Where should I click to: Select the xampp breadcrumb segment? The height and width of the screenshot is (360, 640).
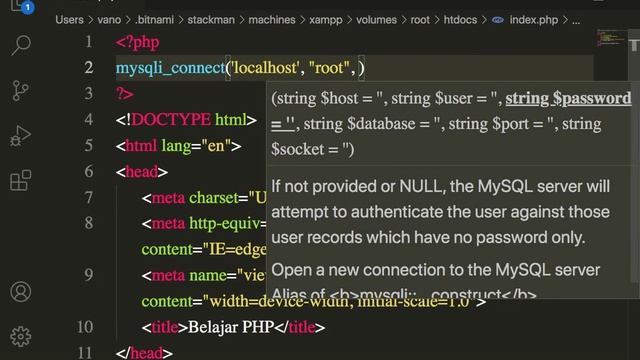326,20
